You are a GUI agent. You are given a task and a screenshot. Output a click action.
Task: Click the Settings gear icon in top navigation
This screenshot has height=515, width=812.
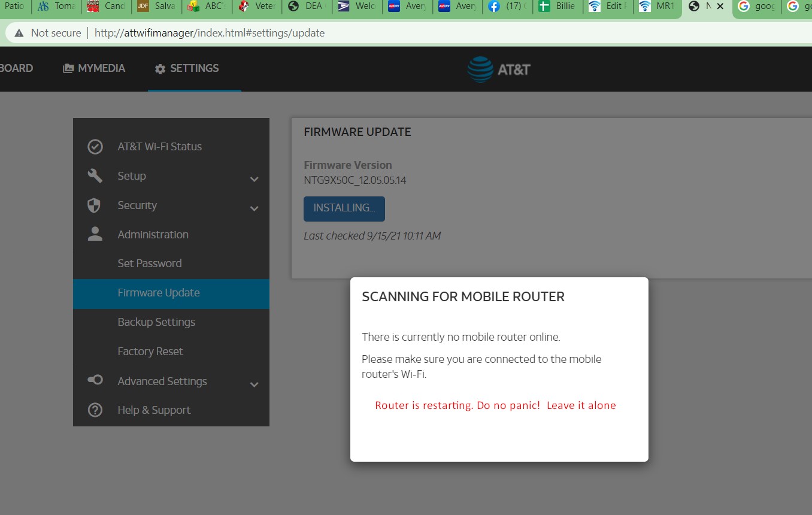(x=160, y=69)
